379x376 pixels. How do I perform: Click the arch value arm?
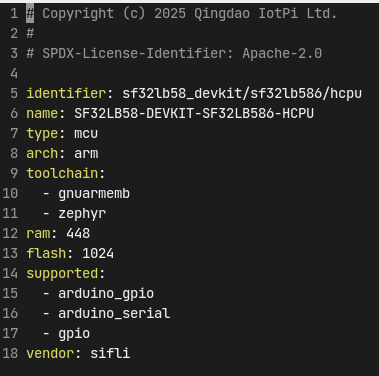click(86, 154)
